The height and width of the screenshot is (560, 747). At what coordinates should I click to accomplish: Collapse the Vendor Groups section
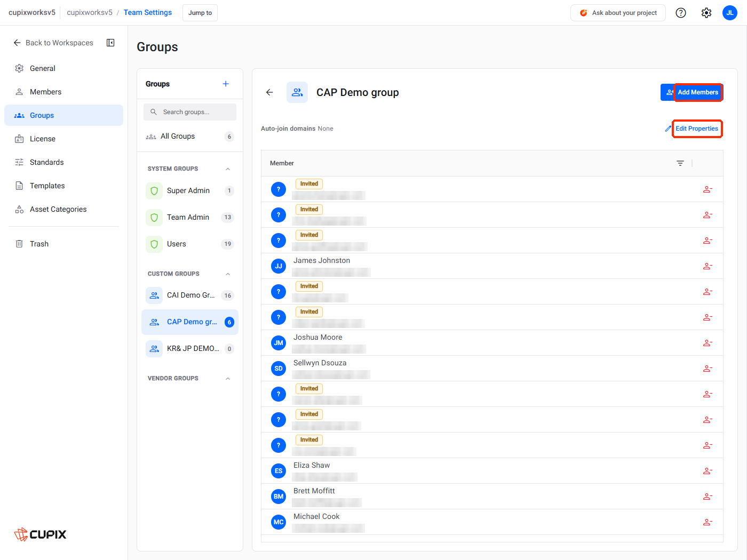[228, 379]
